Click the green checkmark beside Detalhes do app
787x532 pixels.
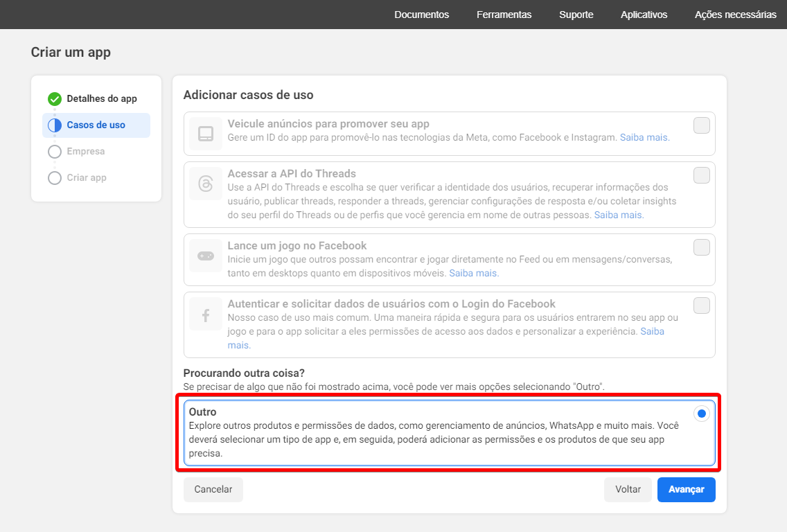(x=55, y=99)
